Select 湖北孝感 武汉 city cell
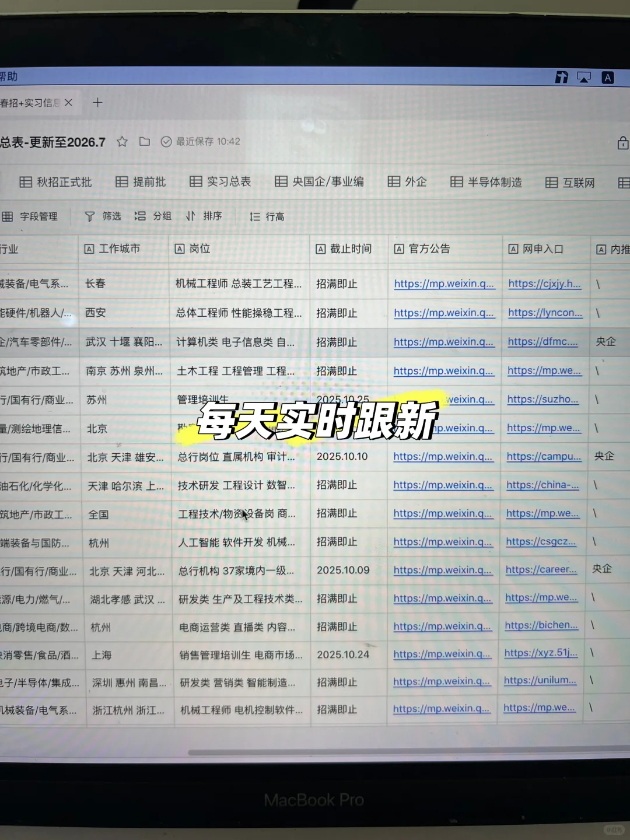Image resolution: width=630 pixels, height=840 pixels. [128, 599]
